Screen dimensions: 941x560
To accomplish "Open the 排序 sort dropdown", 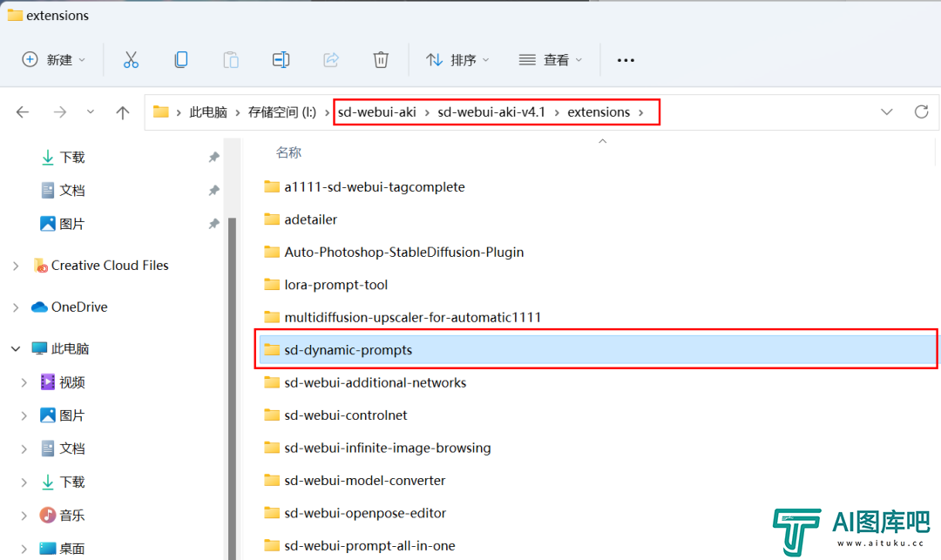I will click(457, 60).
